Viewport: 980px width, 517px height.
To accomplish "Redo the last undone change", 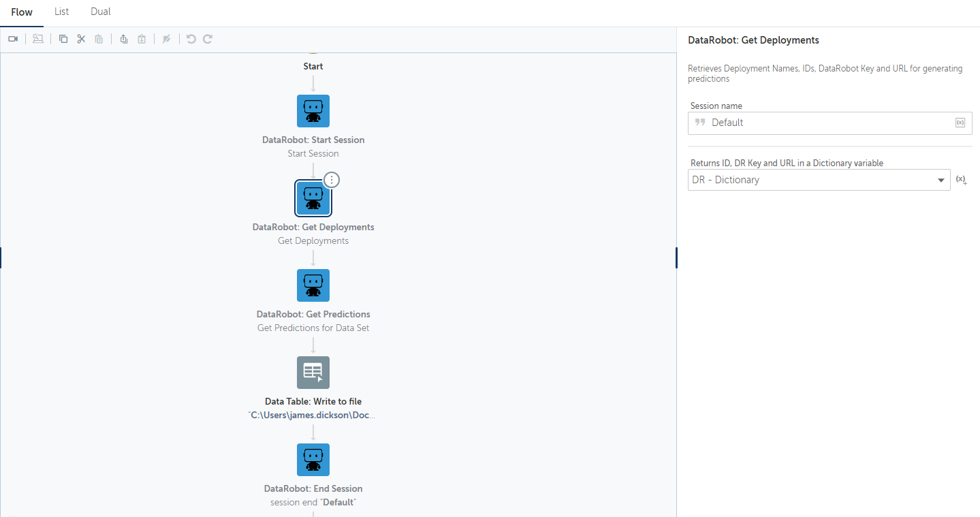I will coord(208,39).
